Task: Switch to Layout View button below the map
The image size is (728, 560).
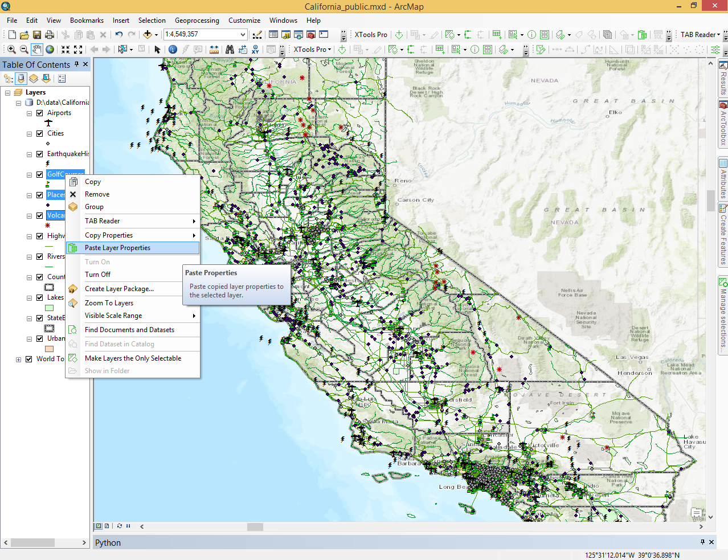Action: tap(107, 526)
